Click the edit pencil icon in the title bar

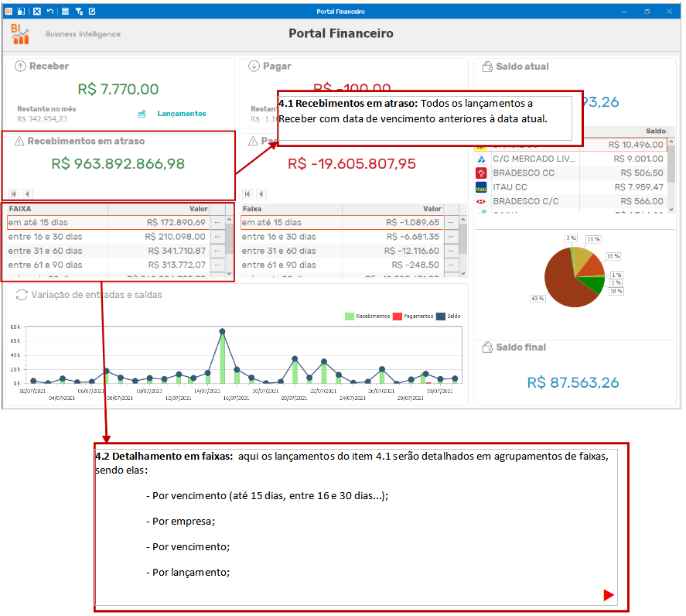(92, 12)
